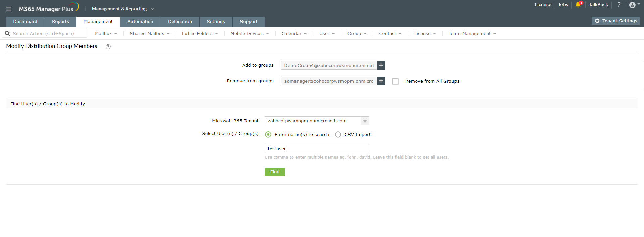Open the TalkBack link

click(598, 5)
